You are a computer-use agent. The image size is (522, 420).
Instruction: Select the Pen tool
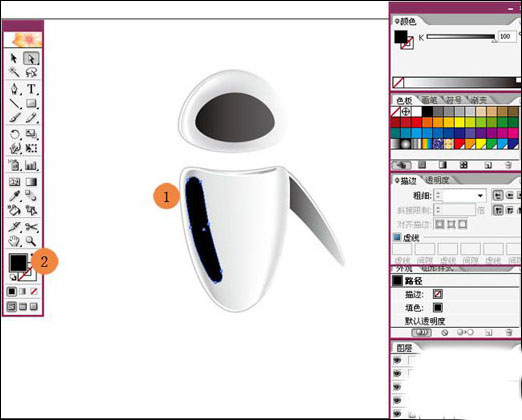tap(14, 89)
